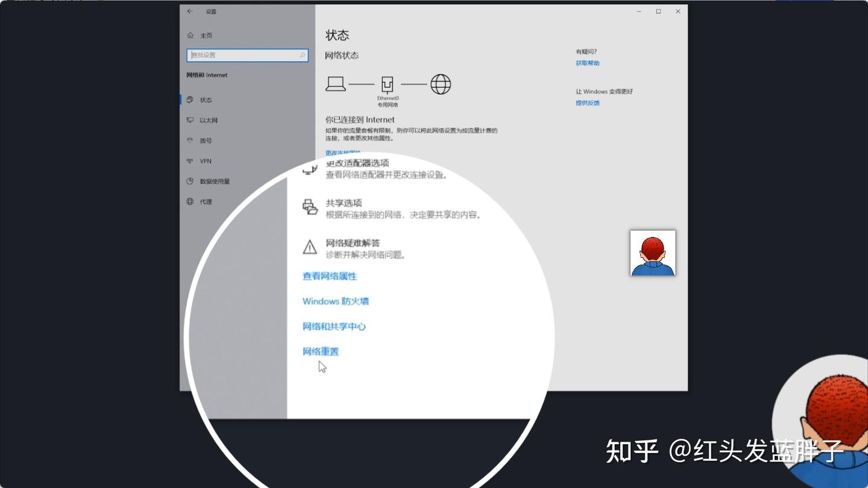
Task: Click the 网络状态 subheading
Action: point(342,55)
